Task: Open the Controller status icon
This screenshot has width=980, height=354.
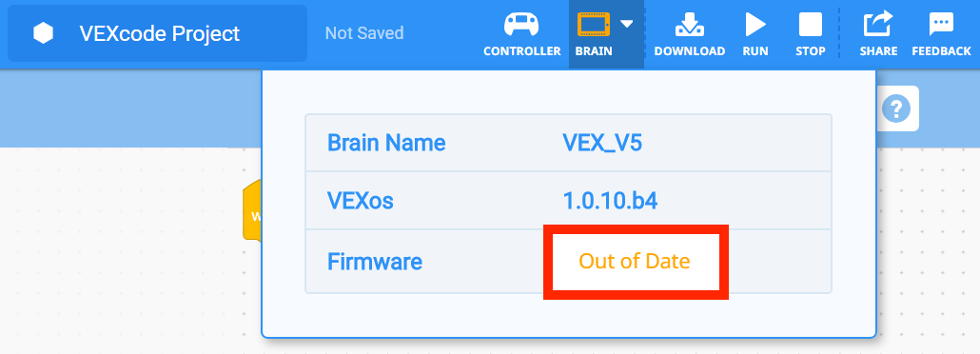Action: tap(522, 26)
